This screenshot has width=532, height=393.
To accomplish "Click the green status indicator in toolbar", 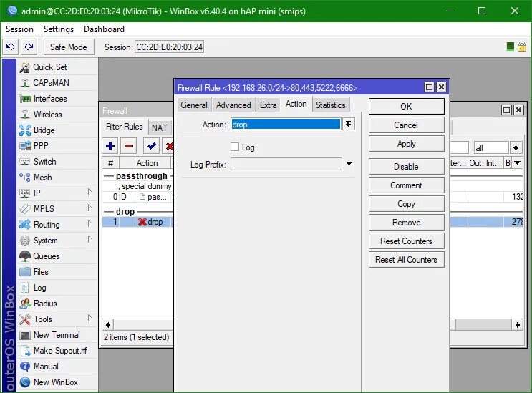I will [x=510, y=47].
